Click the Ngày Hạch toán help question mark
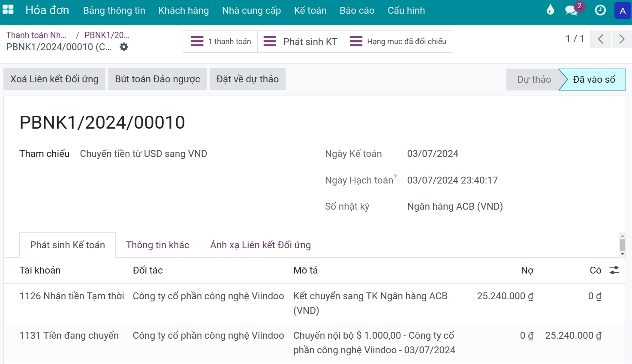This screenshot has height=364, width=632. point(395,177)
